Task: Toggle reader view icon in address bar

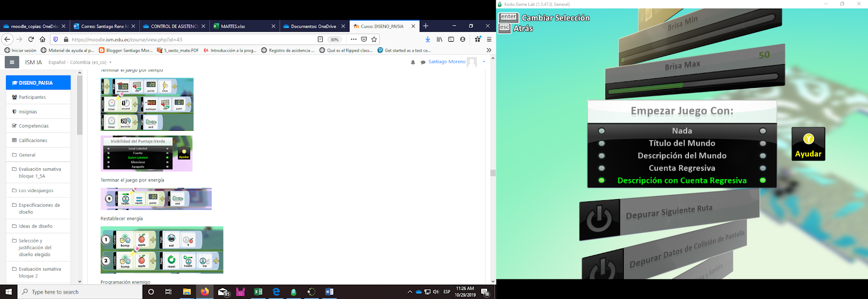Action: click(x=320, y=39)
